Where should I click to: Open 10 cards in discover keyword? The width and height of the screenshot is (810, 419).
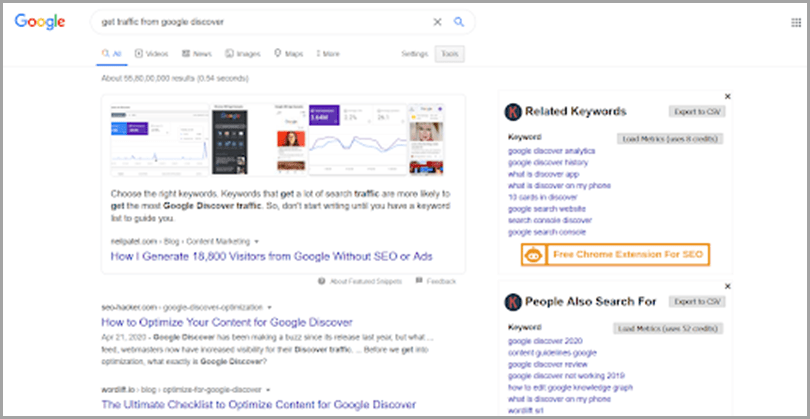click(542, 197)
